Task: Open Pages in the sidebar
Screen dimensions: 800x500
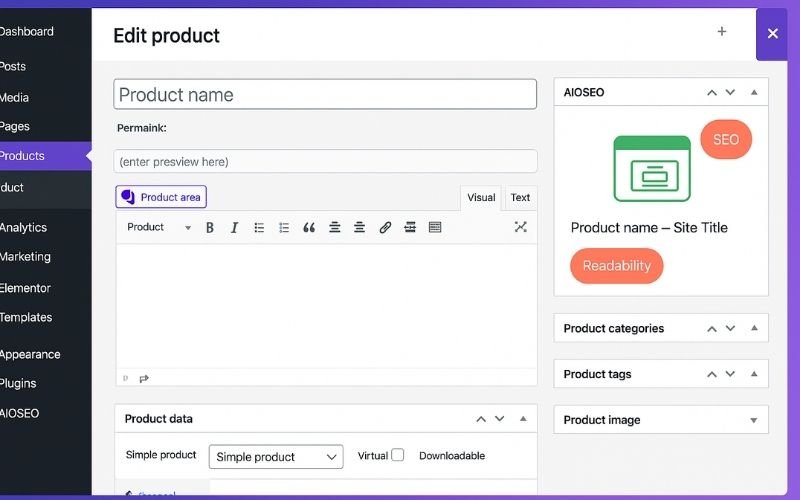Action: (15, 127)
